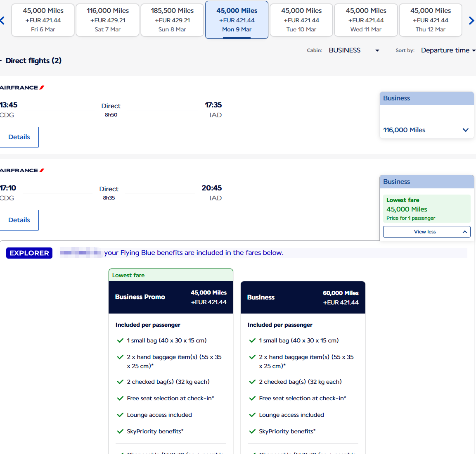Select the Fri 6 Mar date tab

pyautogui.click(x=43, y=20)
